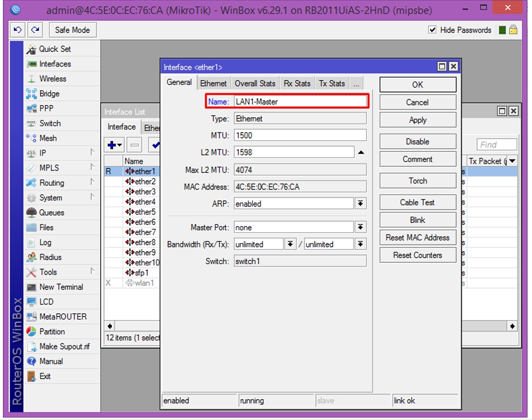This screenshot has width=532, height=420.
Task: Click the Redo arrow icon
Action: click(35, 30)
